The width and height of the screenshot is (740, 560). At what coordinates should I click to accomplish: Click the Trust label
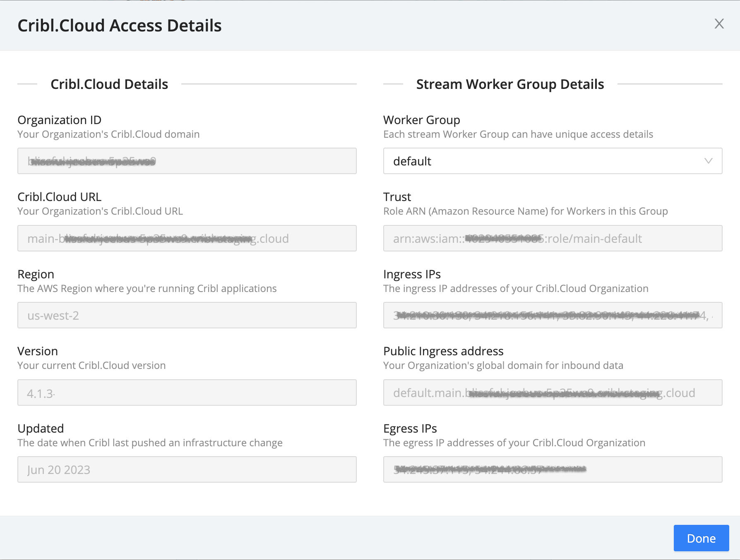tap(397, 197)
